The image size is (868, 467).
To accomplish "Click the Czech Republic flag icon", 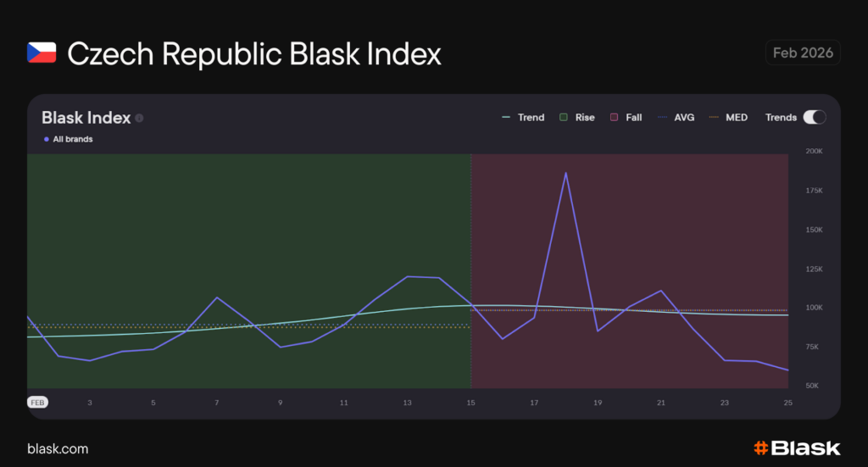I will pyautogui.click(x=42, y=53).
